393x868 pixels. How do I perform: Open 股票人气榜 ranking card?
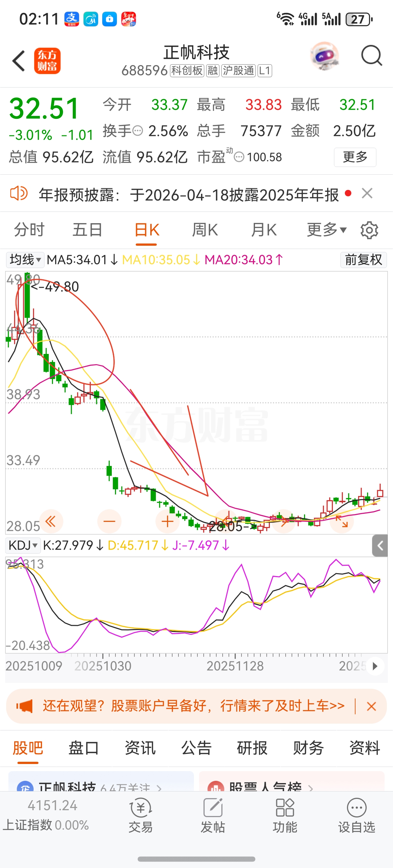(292, 781)
